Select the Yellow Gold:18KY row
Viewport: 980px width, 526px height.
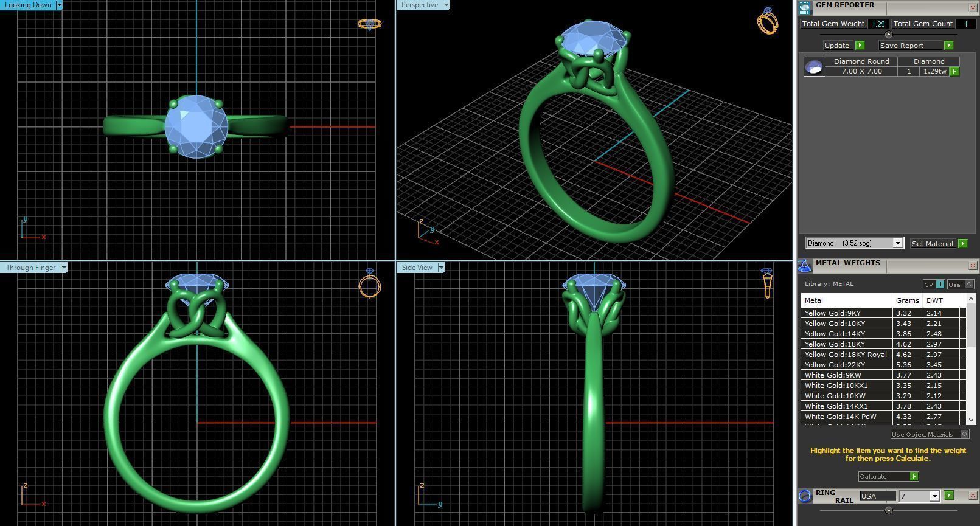(x=883, y=344)
